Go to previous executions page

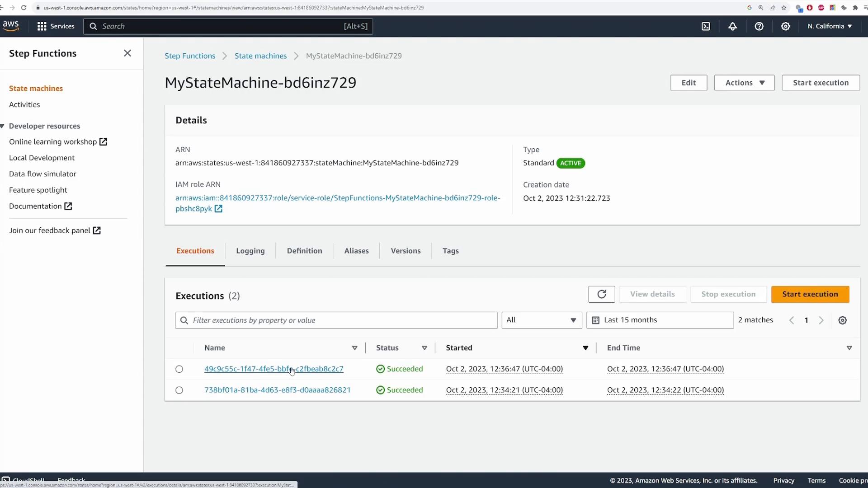pos(792,320)
